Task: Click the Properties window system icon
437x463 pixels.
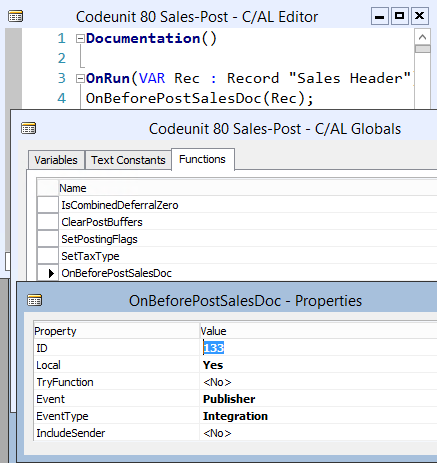Action: [34, 300]
